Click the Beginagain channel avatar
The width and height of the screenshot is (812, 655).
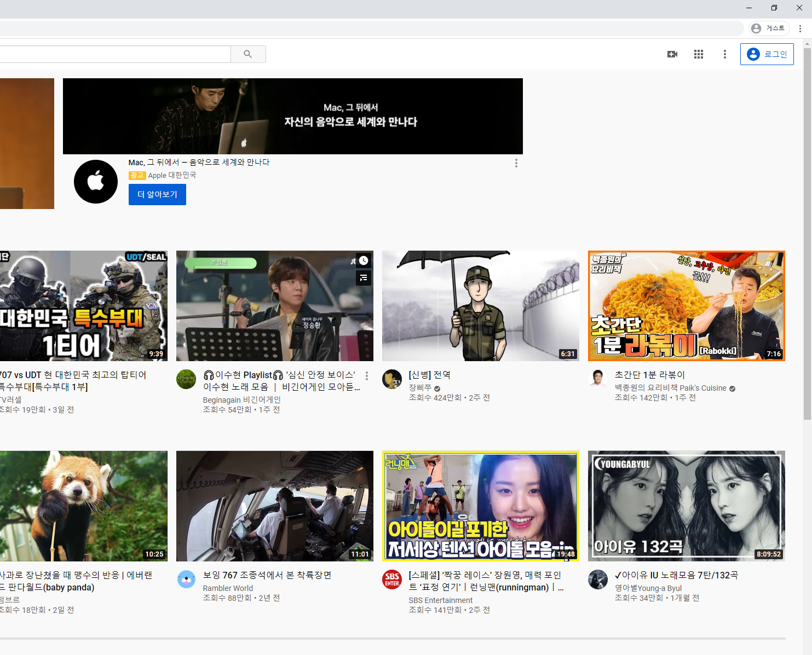point(186,379)
